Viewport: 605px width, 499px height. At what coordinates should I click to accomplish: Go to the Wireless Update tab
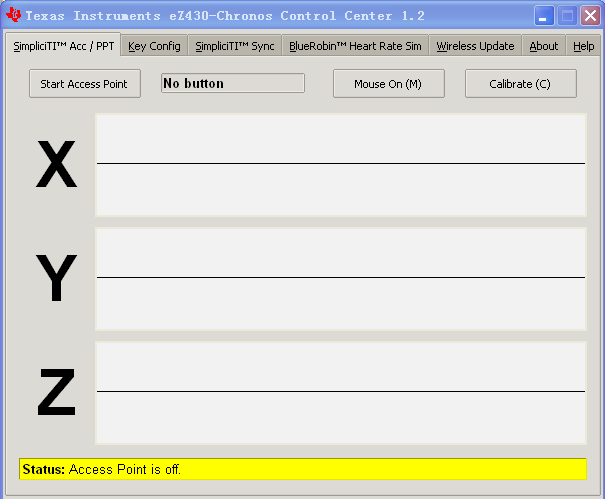click(475, 46)
